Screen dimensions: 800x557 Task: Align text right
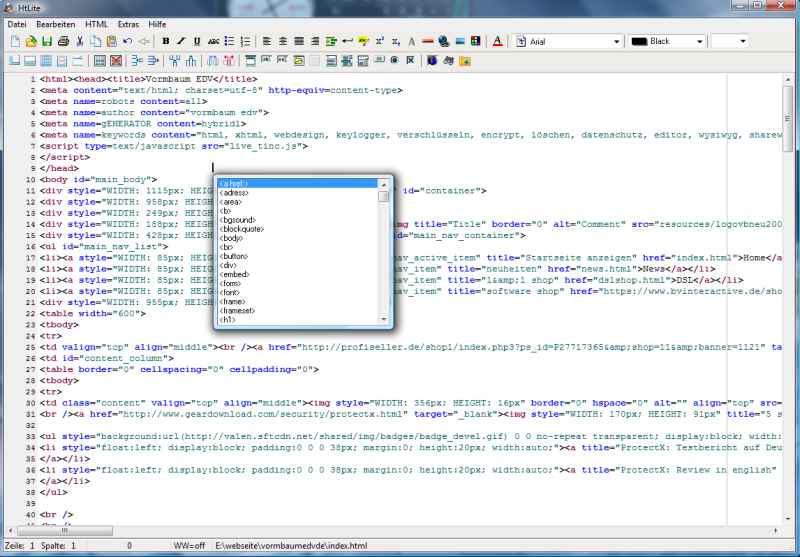click(315, 41)
